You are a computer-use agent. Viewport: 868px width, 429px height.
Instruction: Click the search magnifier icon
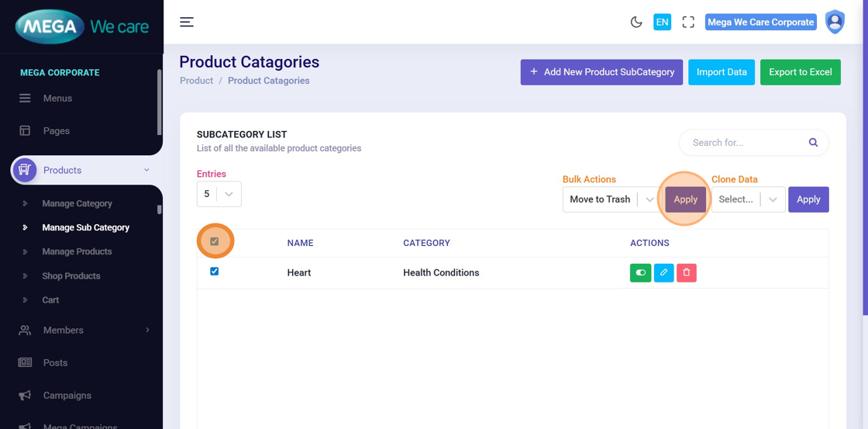click(x=813, y=143)
